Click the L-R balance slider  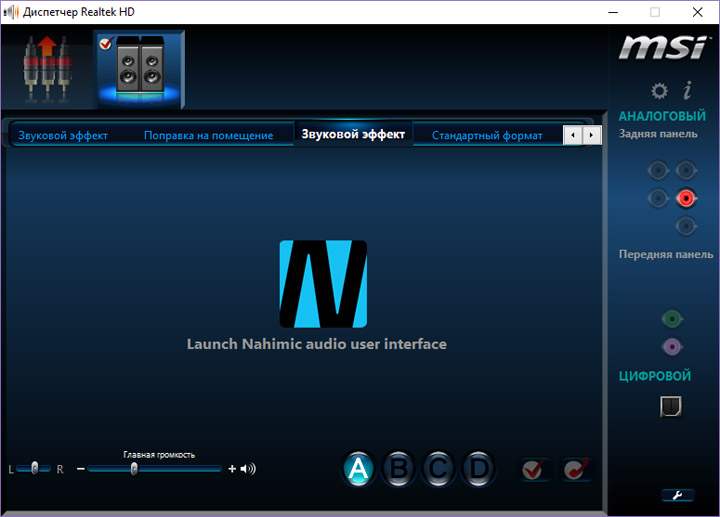point(34,469)
